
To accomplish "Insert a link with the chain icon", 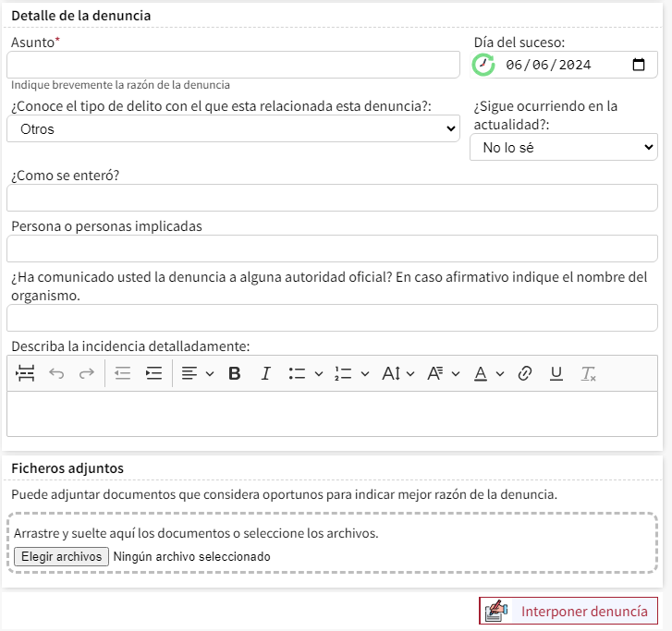I will click(x=525, y=373).
